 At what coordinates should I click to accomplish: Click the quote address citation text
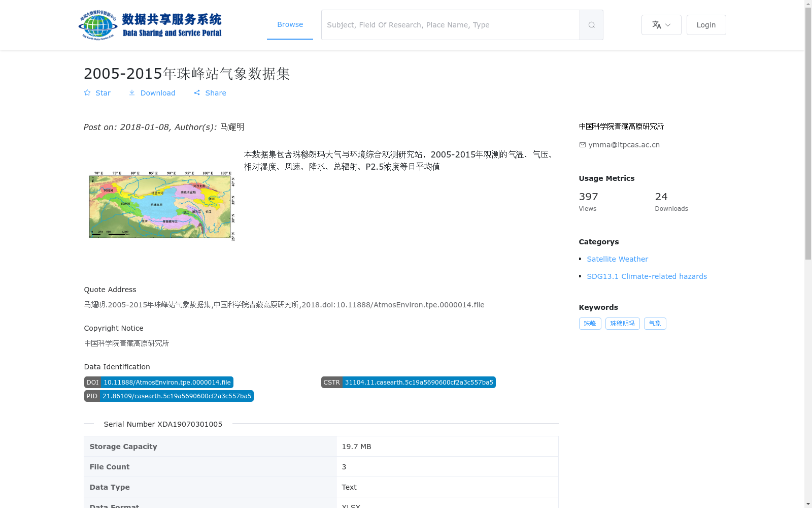point(284,305)
